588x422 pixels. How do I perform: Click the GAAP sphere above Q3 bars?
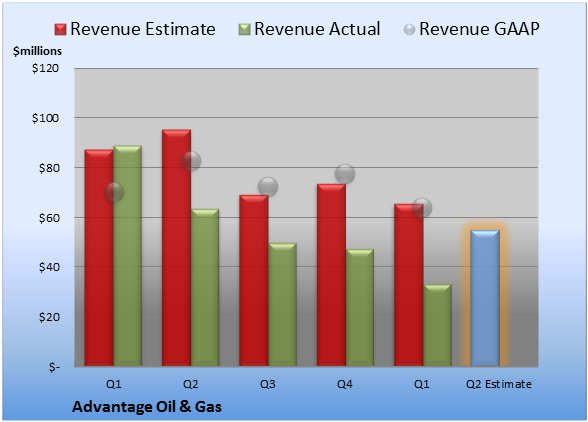point(268,187)
